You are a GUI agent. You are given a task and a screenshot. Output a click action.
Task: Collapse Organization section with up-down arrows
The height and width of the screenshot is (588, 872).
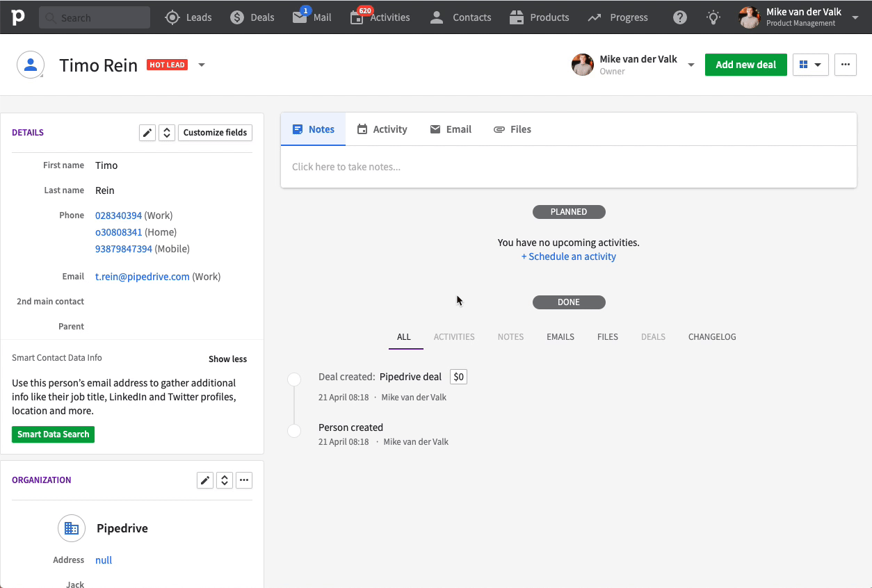click(x=224, y=480)
